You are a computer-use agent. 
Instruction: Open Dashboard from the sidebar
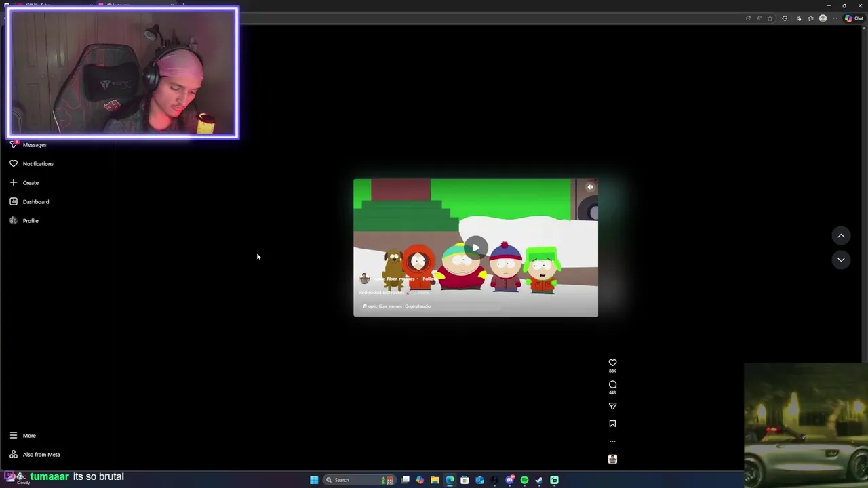tap(36, 201)
